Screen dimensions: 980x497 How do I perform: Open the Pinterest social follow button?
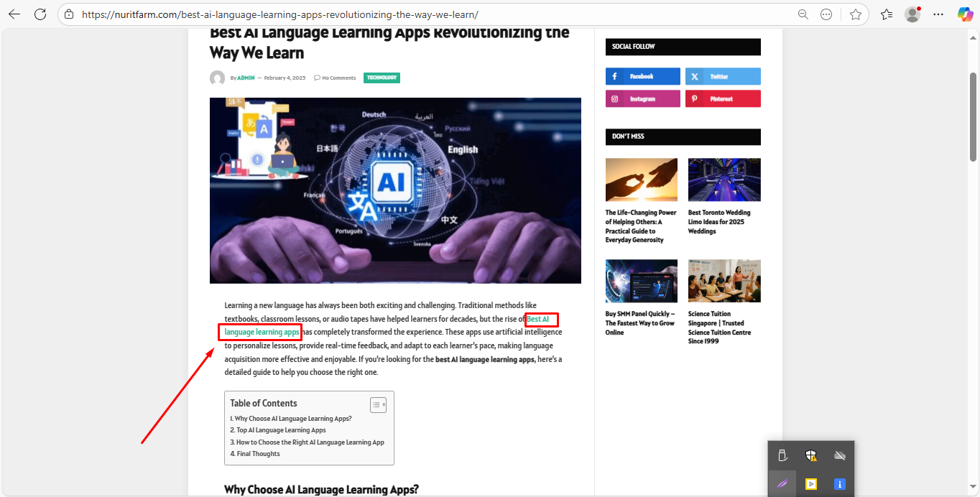(x=723, y=98)
